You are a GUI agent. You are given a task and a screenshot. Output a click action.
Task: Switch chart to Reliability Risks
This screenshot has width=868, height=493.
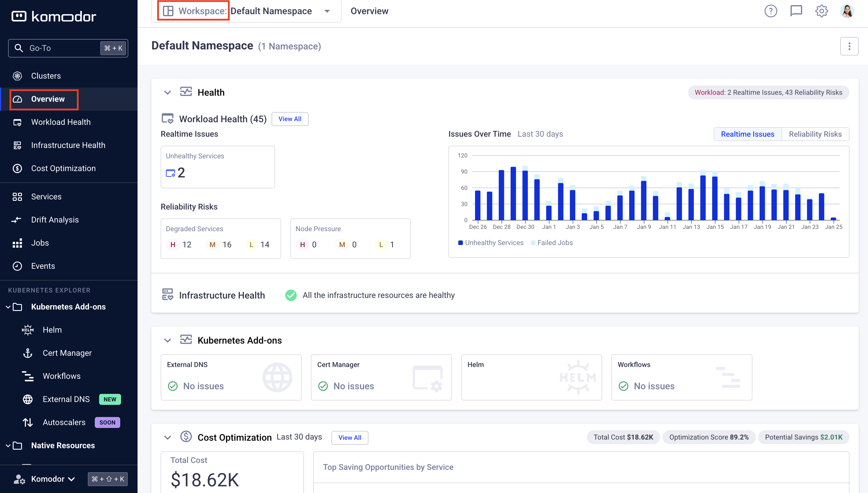815,134
